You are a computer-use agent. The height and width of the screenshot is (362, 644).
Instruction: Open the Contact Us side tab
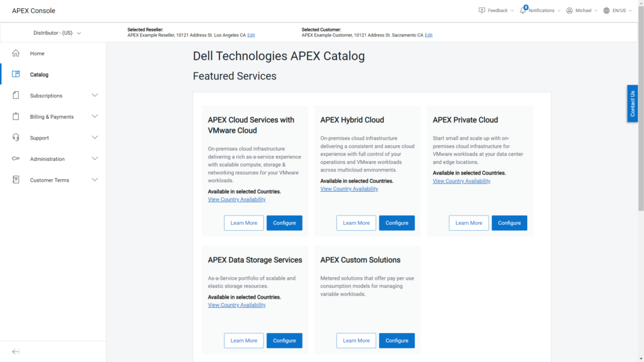click(x=633, y=104)
